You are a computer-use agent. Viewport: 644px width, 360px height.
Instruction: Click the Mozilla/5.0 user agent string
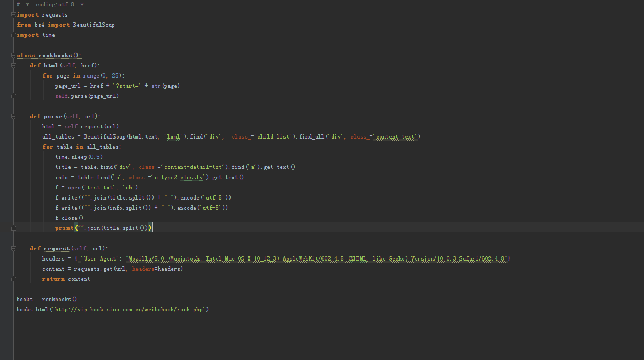[x=316, y=258]
